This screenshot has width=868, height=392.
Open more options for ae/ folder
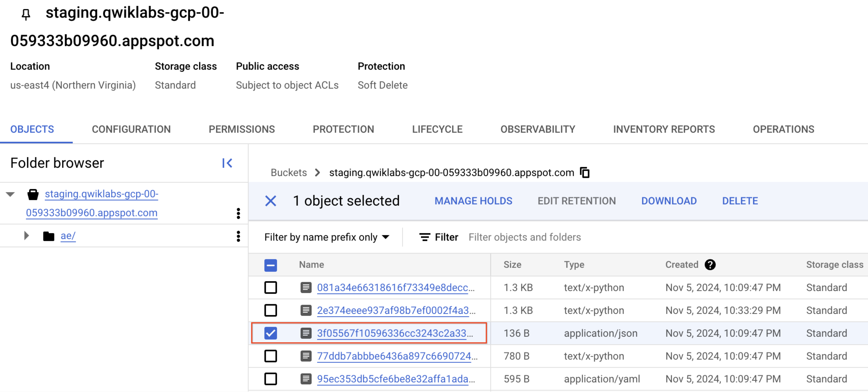(x=238, y=236)
